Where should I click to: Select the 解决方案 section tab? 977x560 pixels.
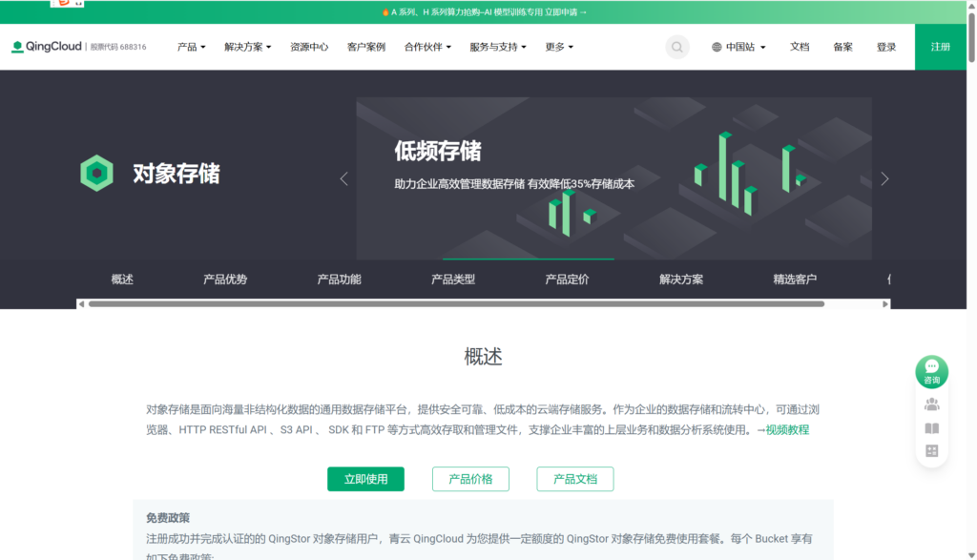click(x=681, y=280)
